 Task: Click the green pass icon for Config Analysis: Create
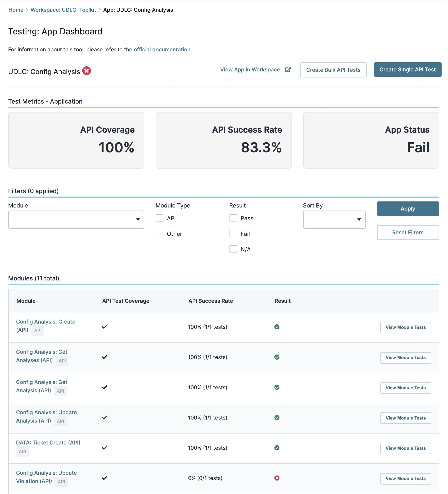pyautogui.click(x=277, y=327)
